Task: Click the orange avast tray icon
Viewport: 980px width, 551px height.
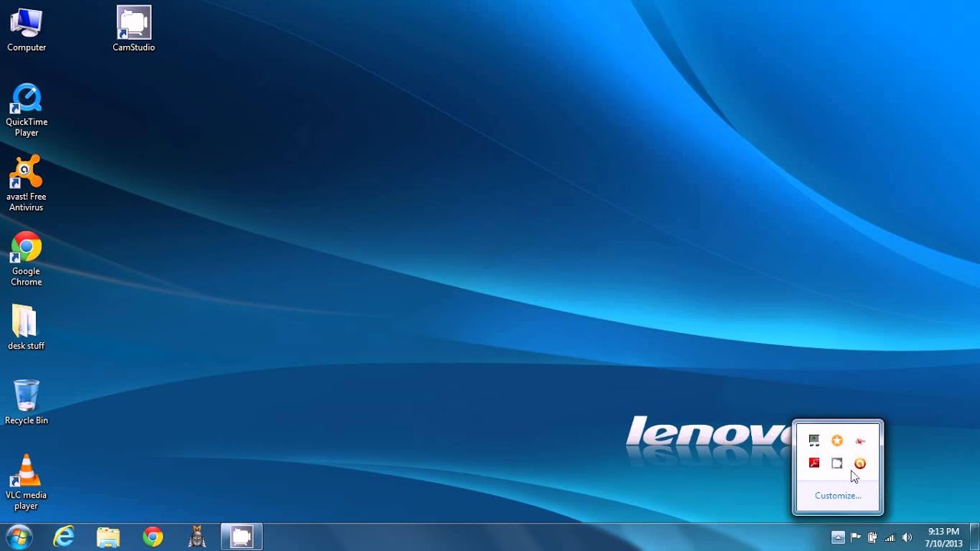Action: tap(861, 463)
